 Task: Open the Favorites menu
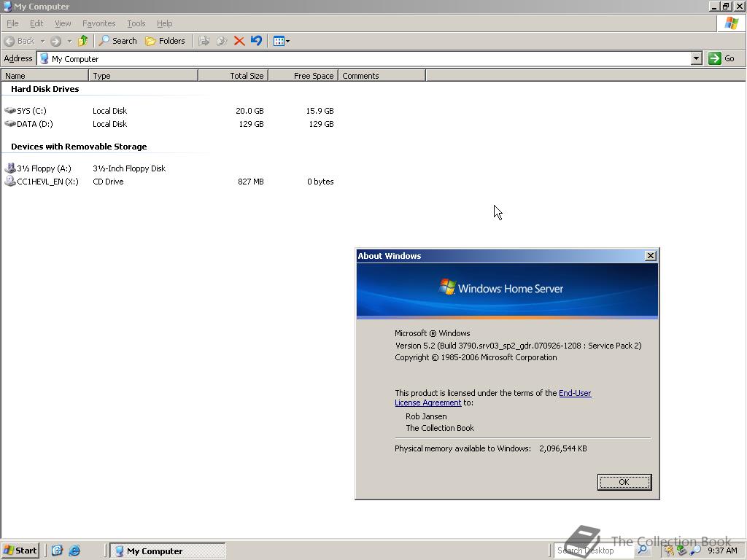click(x=98, y=23)
